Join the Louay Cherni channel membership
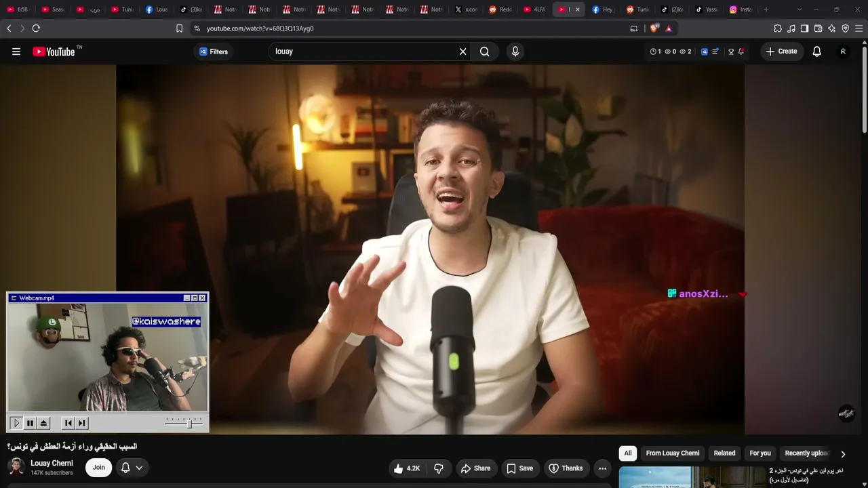The height and width of the screenshot is (488, 868). [99, 468]
